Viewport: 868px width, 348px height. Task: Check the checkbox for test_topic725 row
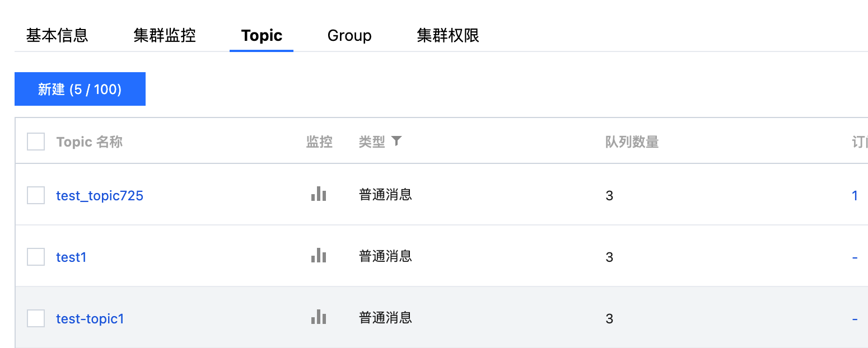[35, 195]
